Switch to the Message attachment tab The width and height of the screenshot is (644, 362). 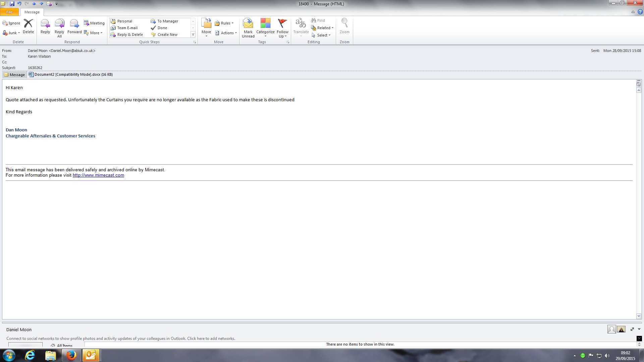tap(14, 75)
